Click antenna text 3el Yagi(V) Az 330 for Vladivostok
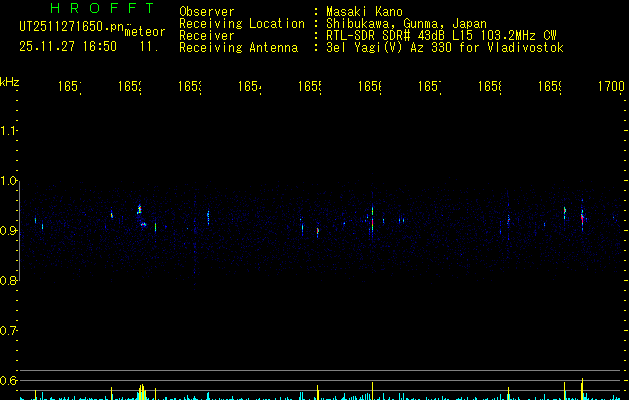 pyautogui.click(x=445, y=48)
